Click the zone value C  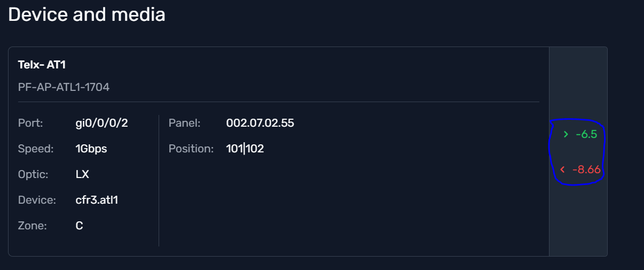coord(79,226)
